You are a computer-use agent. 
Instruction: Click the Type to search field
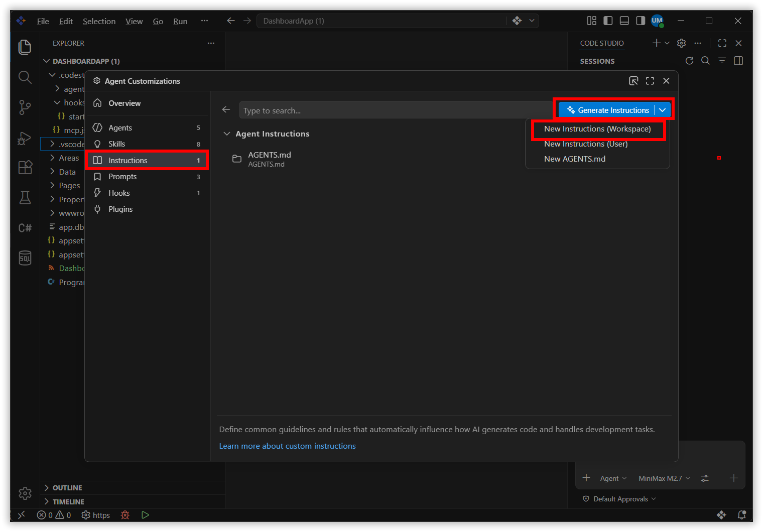(397, 110)
